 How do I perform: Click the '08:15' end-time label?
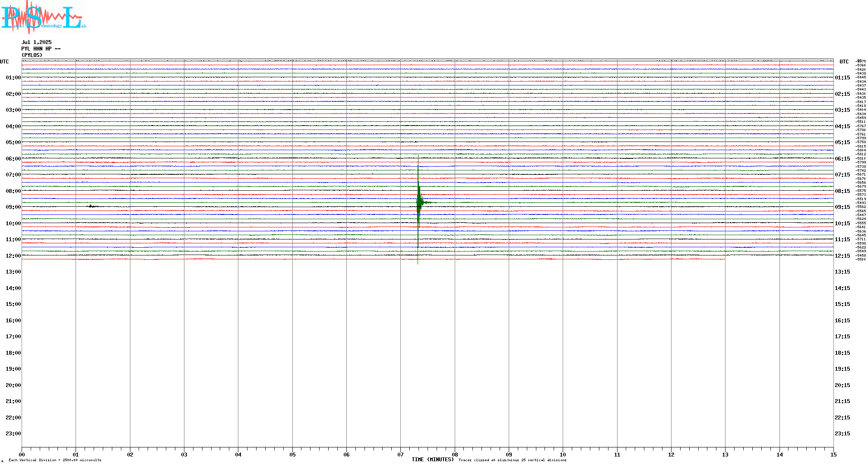(x=843, y=191)
